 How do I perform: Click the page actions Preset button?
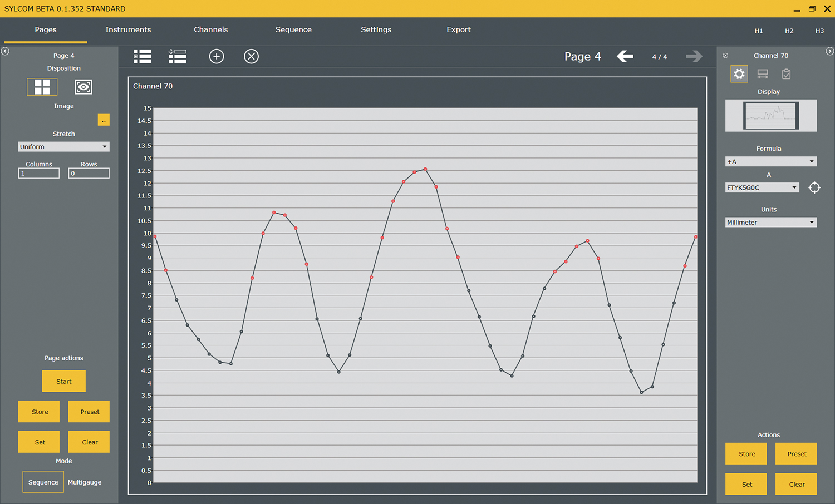tap(90, 412)
